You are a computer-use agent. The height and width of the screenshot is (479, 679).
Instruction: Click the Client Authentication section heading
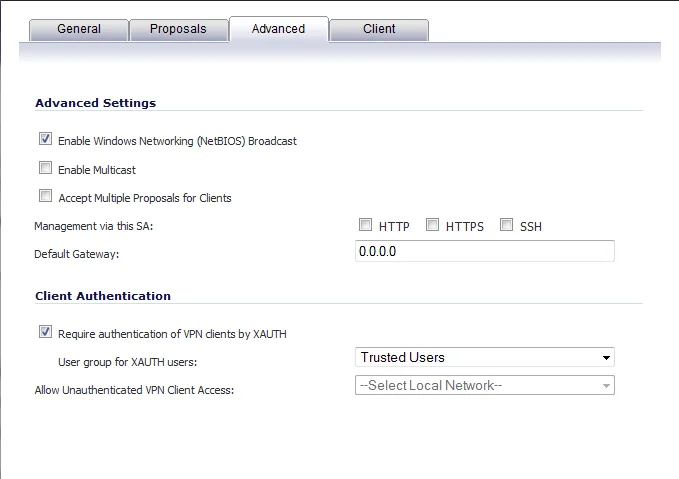click(103, 296)
